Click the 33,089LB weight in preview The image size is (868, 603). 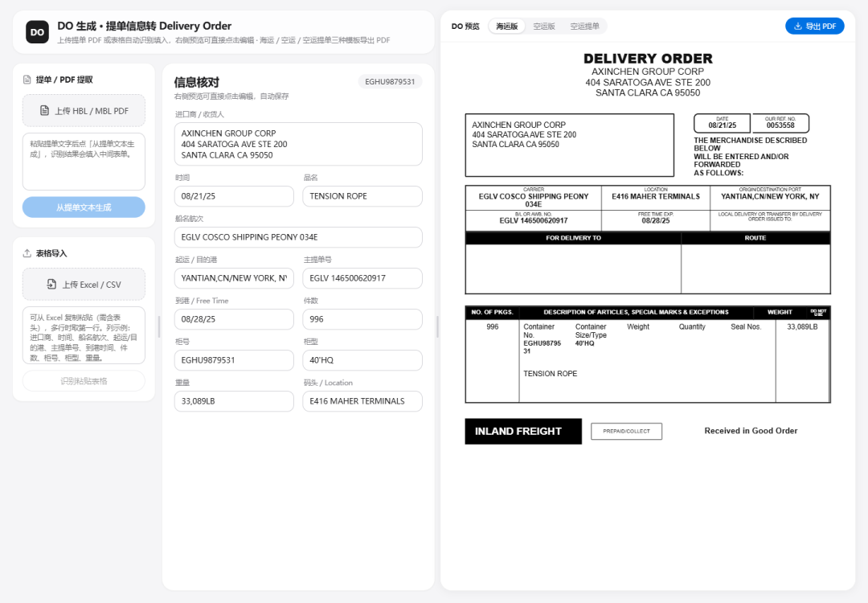(802, 327)
